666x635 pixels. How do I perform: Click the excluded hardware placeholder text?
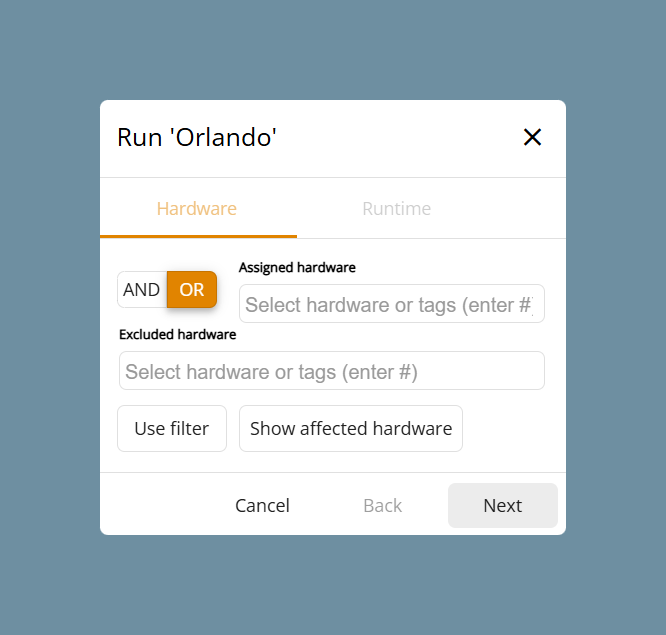[271, 372]
